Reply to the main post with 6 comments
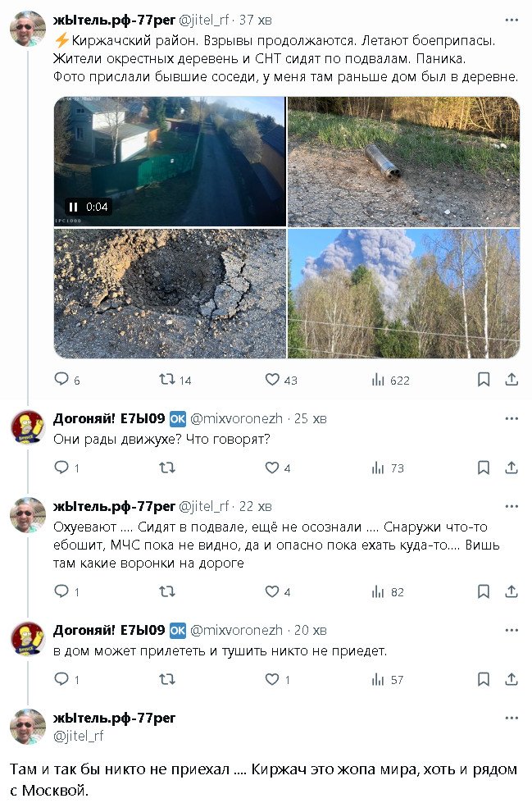 pos(61,380)
